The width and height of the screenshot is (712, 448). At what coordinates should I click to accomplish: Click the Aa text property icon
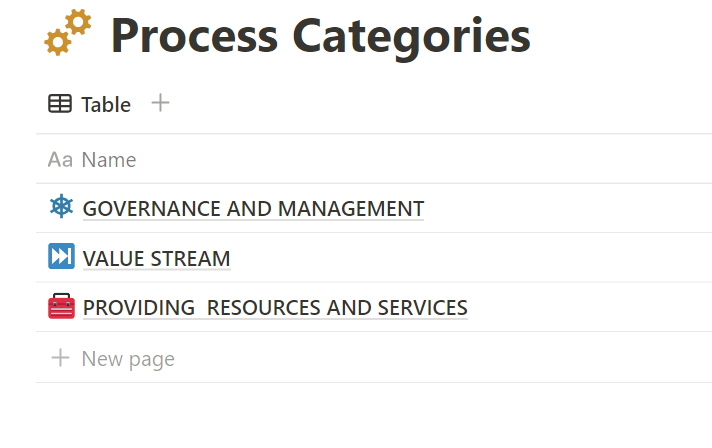pyautogui.click(x=60, y=160)
